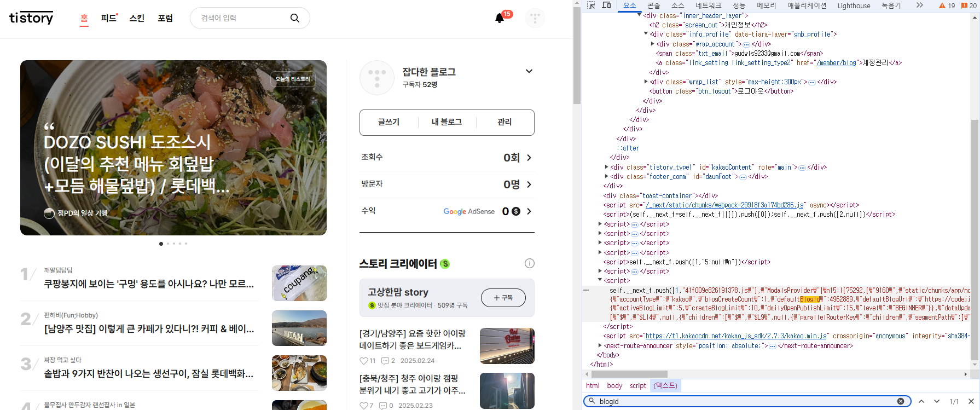
Task: Go to next search result in DevTools
Action: pyautogui.click(x=937, y=401)
